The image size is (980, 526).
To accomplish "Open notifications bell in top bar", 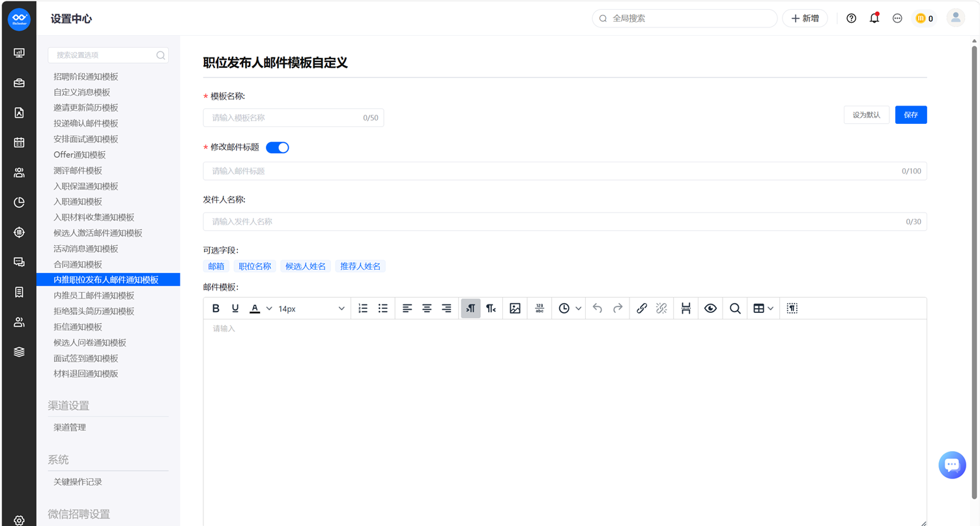I will (874, 18).
